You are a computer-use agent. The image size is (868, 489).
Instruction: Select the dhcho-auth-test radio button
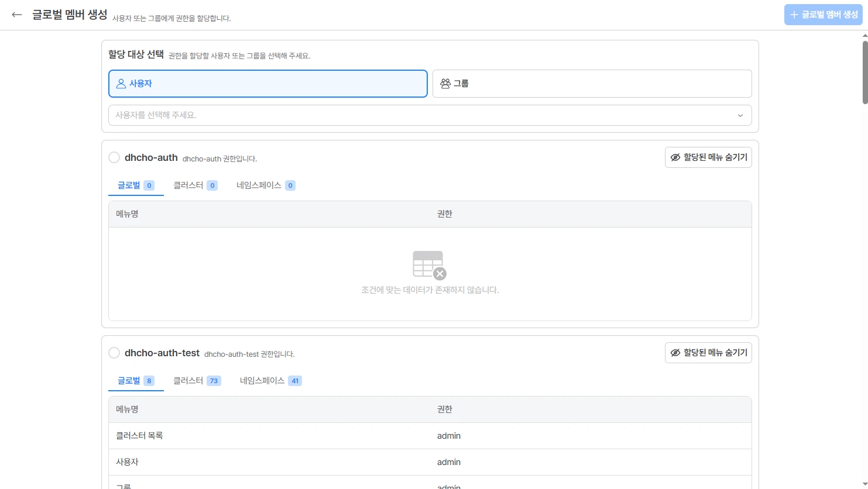114,353
